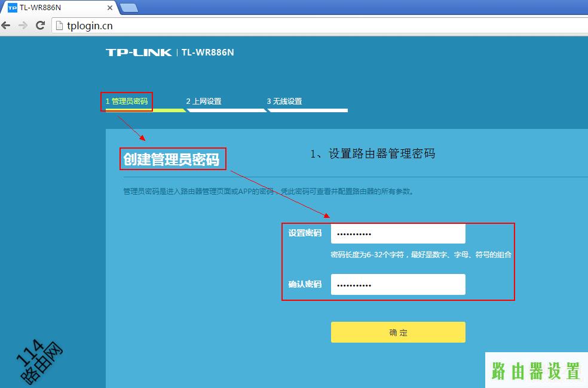Click the 确认密码 label
The height and width of the screenshot is (388, 588).
point(305,284)
